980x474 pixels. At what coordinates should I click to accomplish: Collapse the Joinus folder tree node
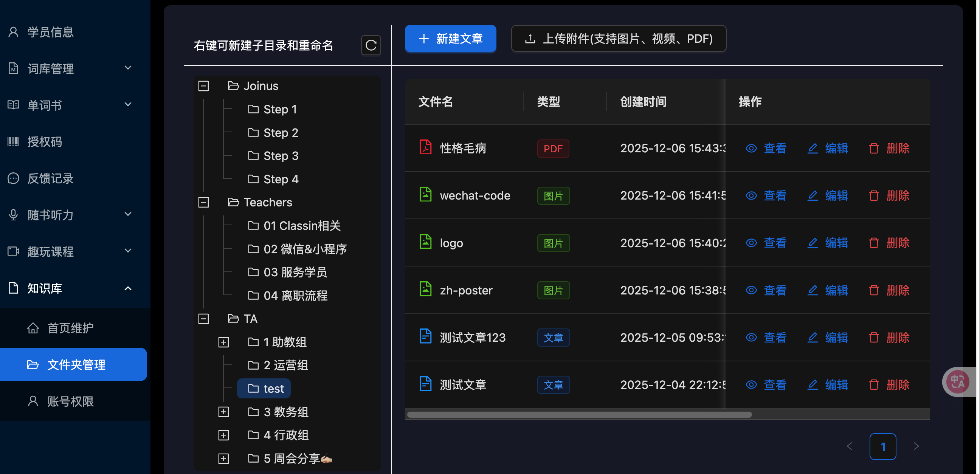click(x=203, y=86)
